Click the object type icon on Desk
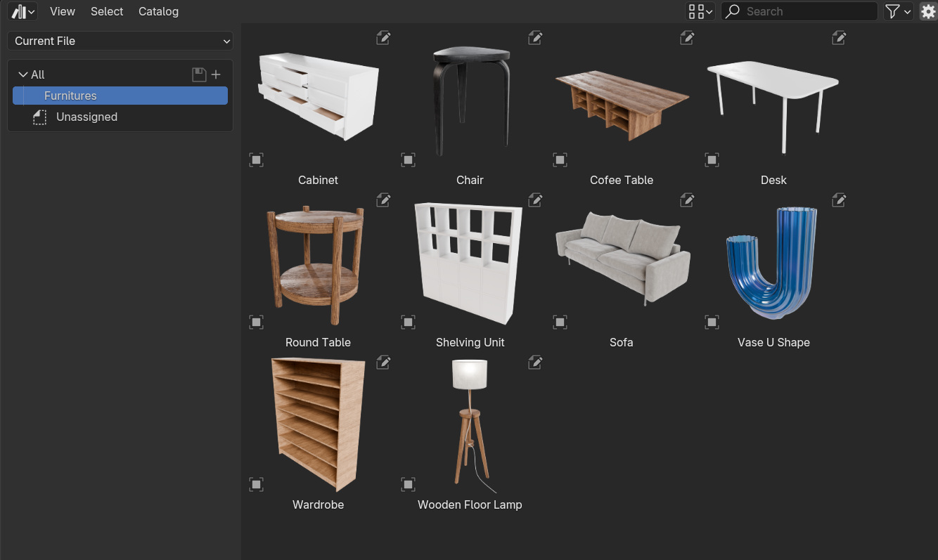Viewport: 938px width, 560px height. point(712,160)
